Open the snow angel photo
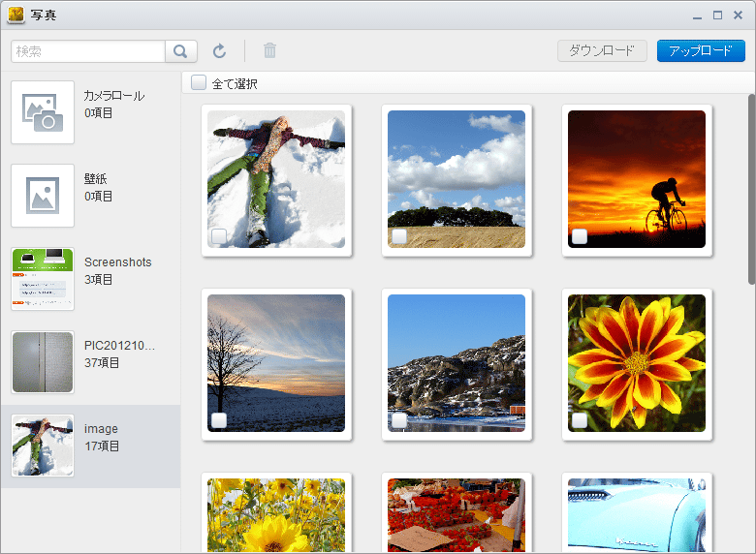Viewport: 756px width, 554px height. pos(276,179)
